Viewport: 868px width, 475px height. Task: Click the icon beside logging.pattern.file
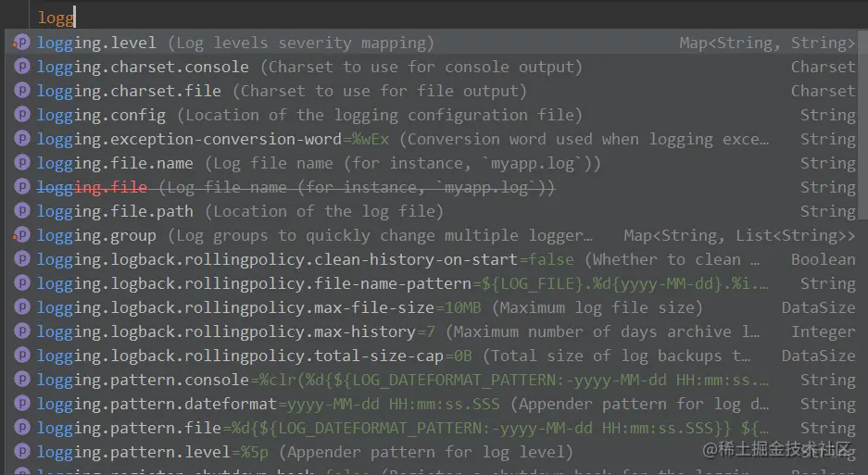(x=21, y=428)
